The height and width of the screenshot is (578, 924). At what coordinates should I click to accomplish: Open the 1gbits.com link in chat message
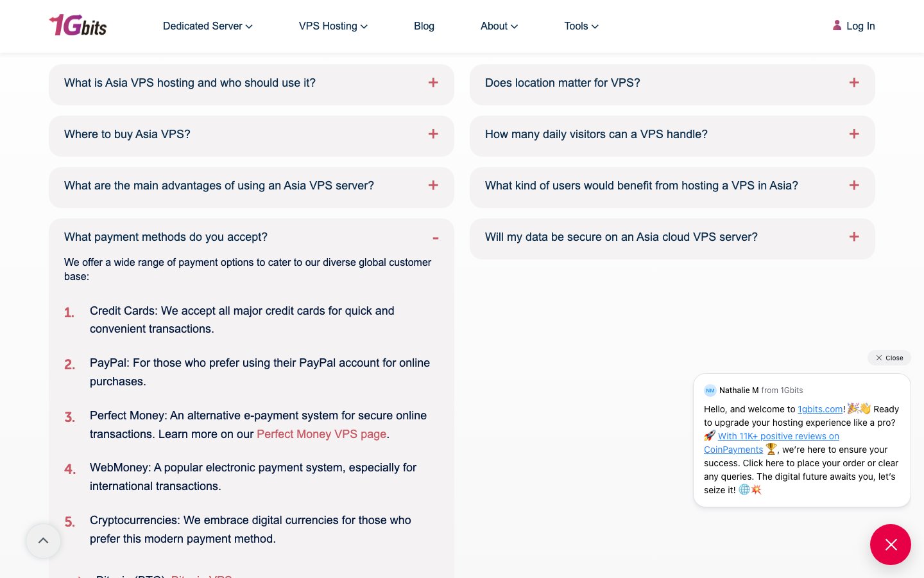click(x=820, y=409)
